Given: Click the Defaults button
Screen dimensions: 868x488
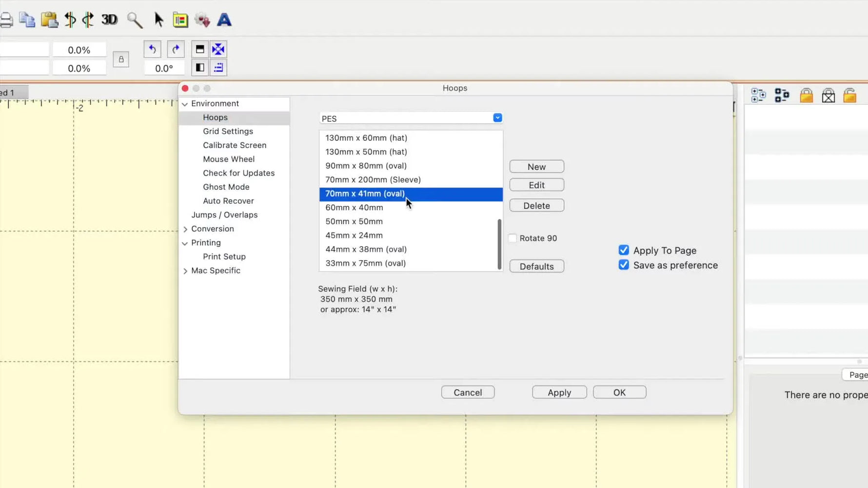Looking at the screenshot, I should coord(536,266).
